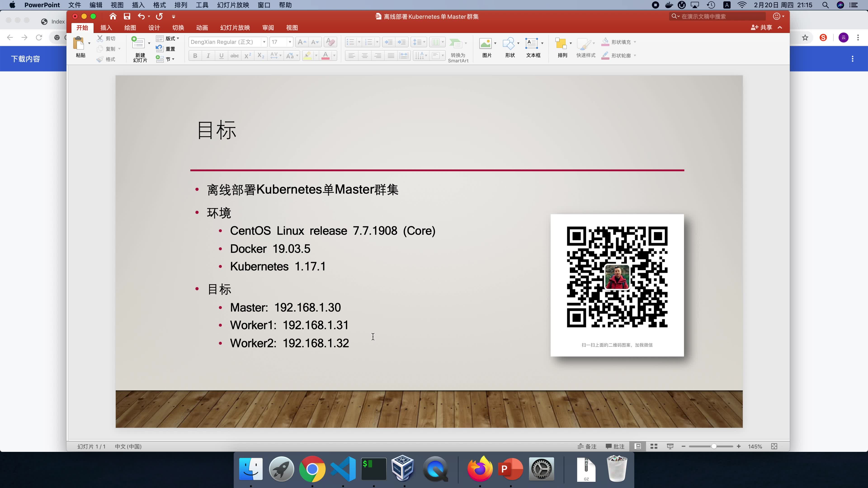Switch to slide sorter view

coord(654,446)
